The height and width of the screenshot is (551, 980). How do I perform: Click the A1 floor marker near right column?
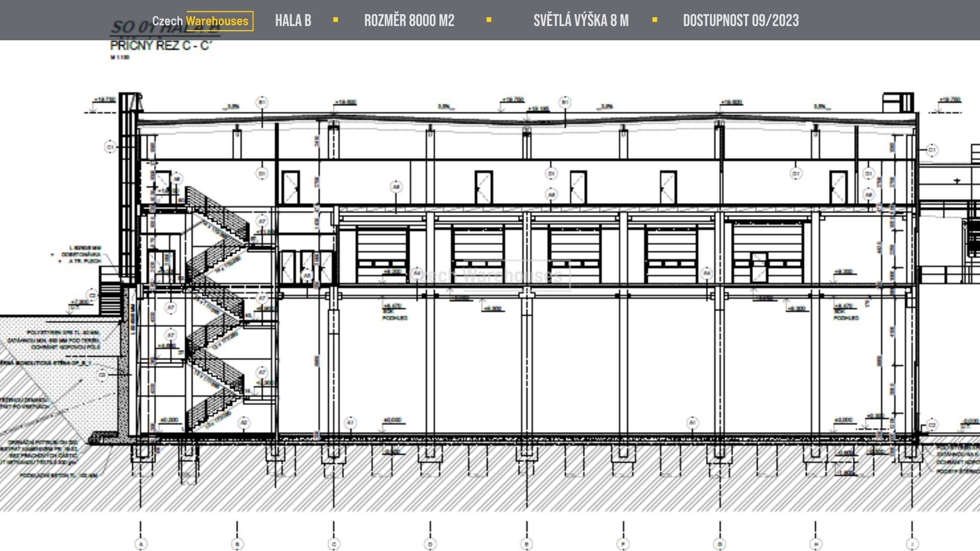click(692, 422)
